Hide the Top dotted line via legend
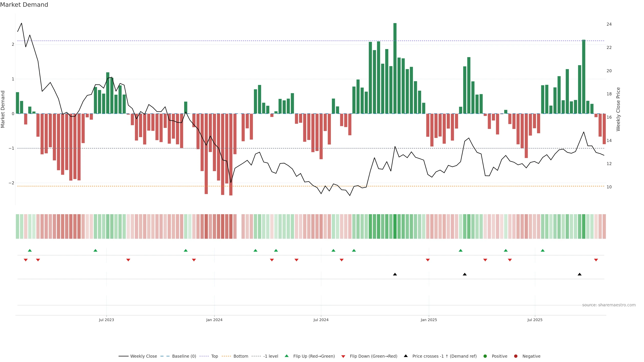This screenshot has height=362, width=644. 214,356
